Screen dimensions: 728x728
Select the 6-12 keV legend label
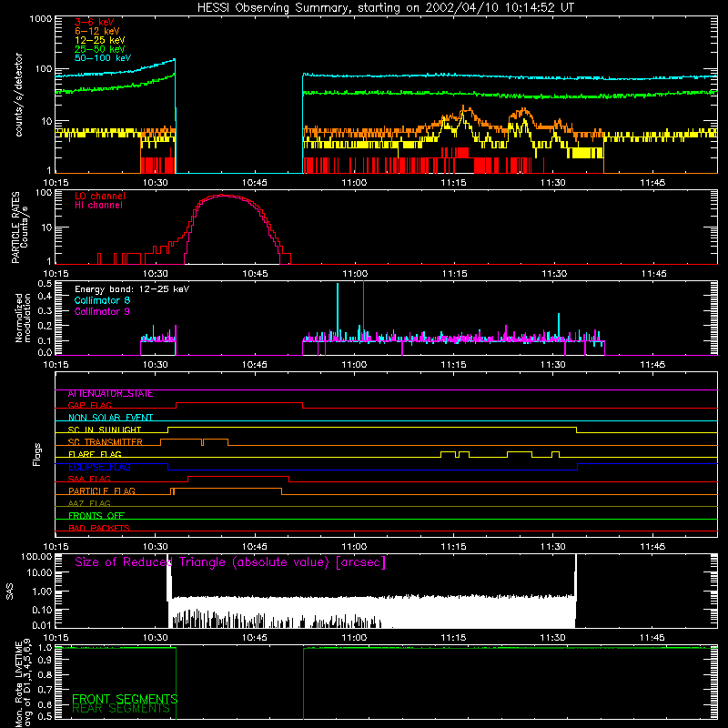pos(97,31)
